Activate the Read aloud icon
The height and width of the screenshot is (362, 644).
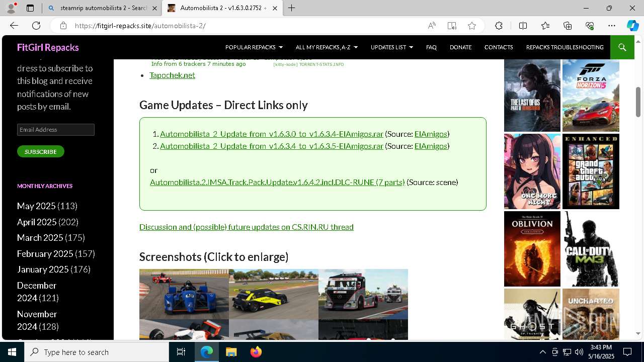coord(432,26)
